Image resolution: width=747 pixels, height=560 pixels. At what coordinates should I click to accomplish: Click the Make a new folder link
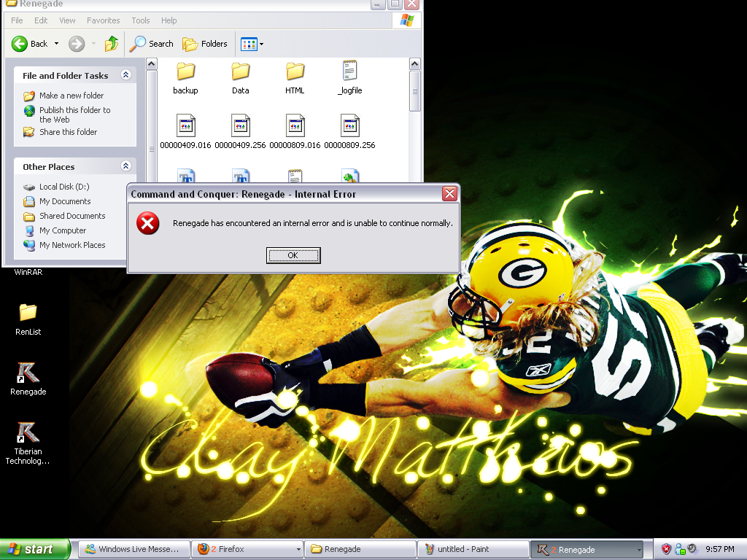pyautogui.click(x=71, y=96)
